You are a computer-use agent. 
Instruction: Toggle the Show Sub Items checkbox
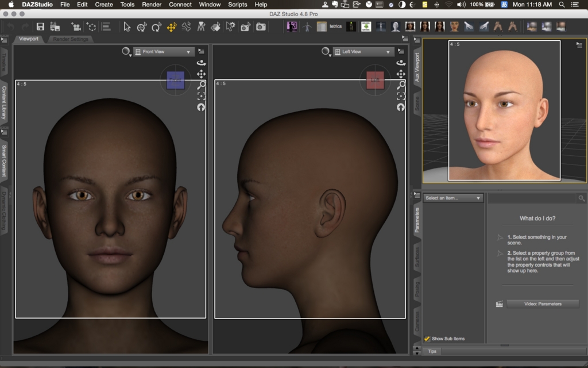428,339
